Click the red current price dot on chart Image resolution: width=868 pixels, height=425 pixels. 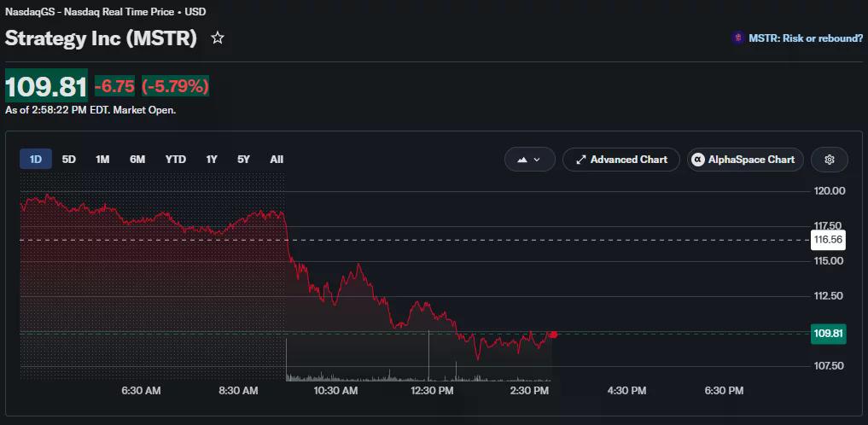click(x=552, y=335)
